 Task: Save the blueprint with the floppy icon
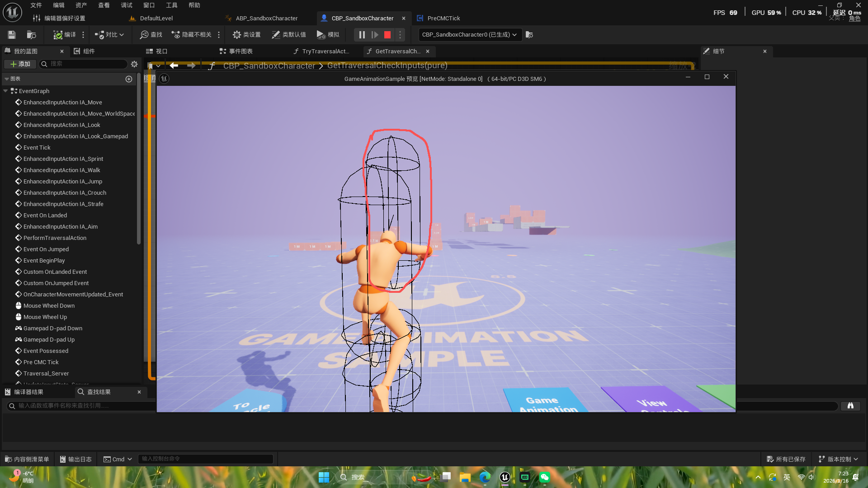(x=12, y=35)
